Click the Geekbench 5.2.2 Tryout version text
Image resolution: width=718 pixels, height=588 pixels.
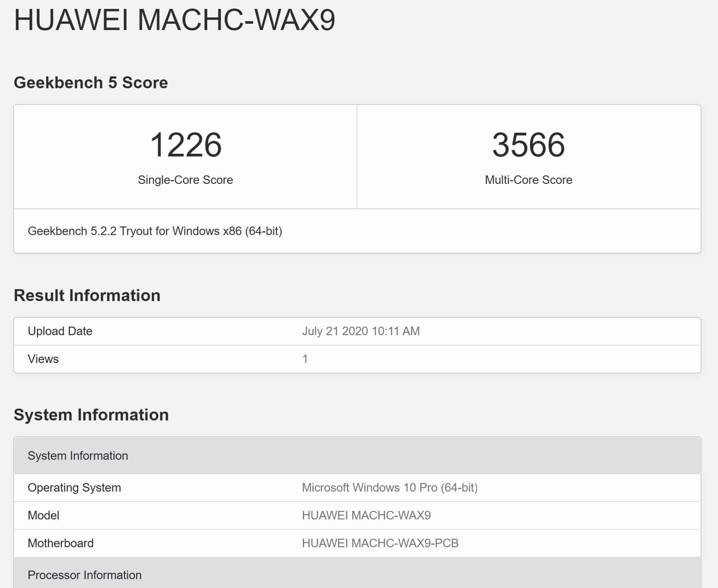(155, 231)
